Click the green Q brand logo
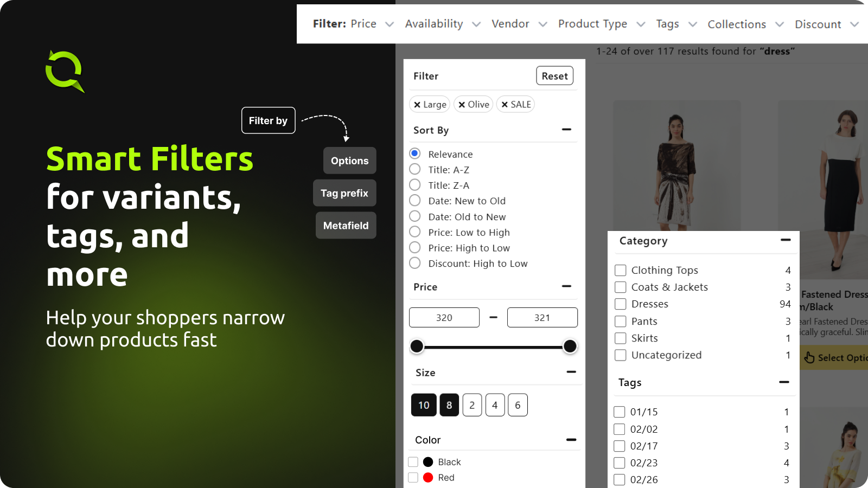The width and height of the screenshot is (868, 488). [65, 71]
